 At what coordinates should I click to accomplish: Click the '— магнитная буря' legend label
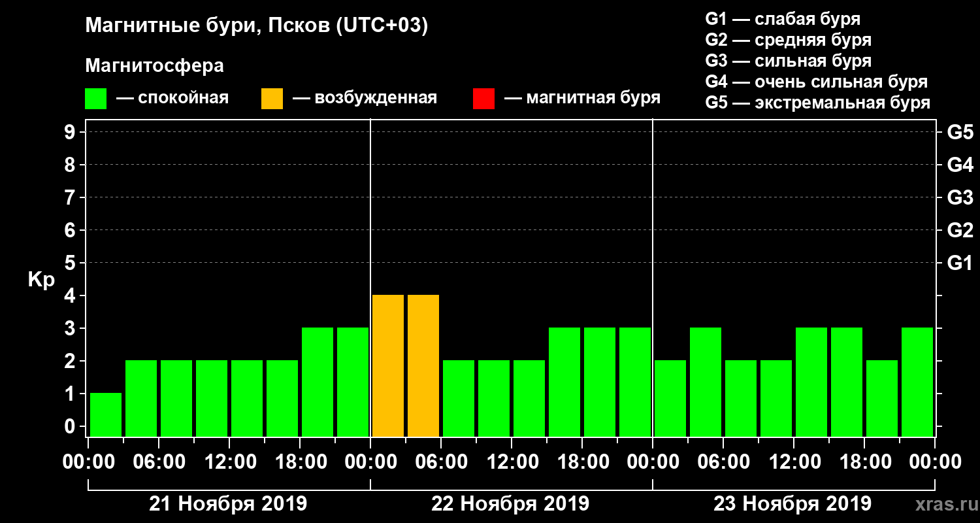click(582, 98)
